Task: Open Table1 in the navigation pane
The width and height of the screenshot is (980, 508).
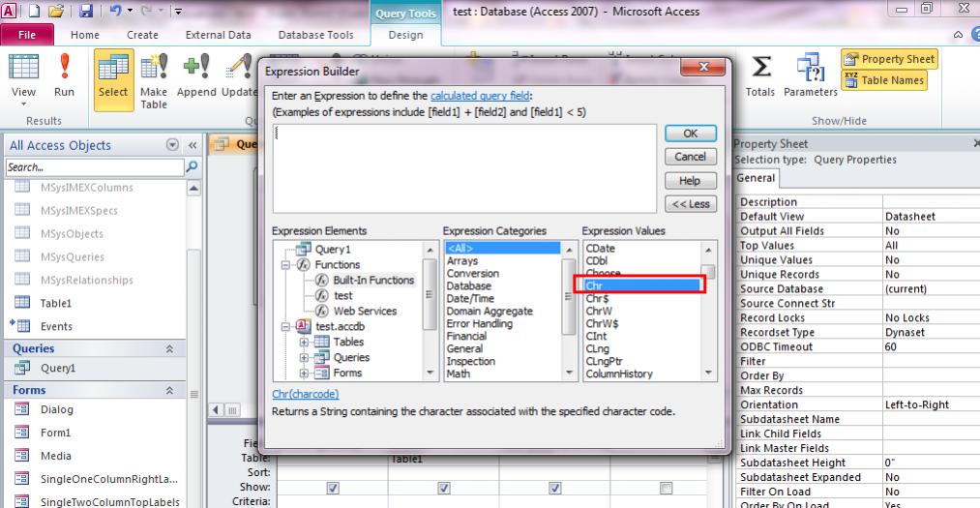Action: [x=55, y=303]
